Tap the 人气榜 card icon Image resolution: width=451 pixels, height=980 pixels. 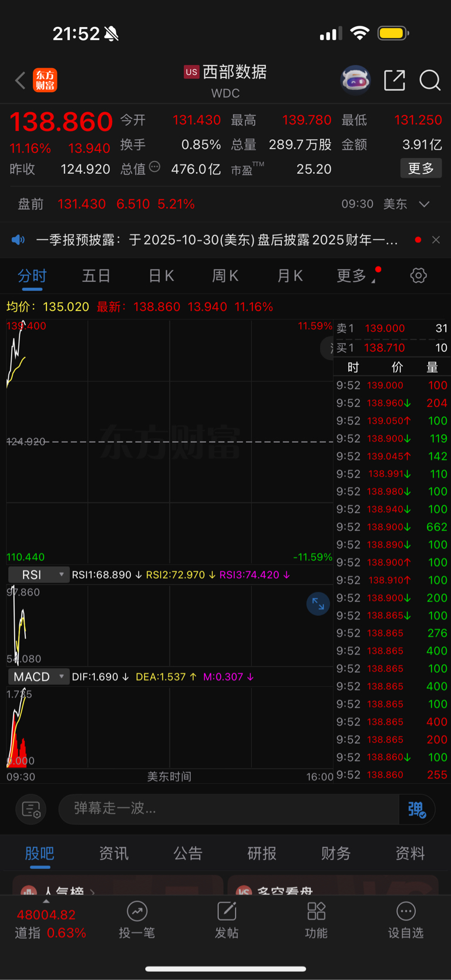point(29,891)
